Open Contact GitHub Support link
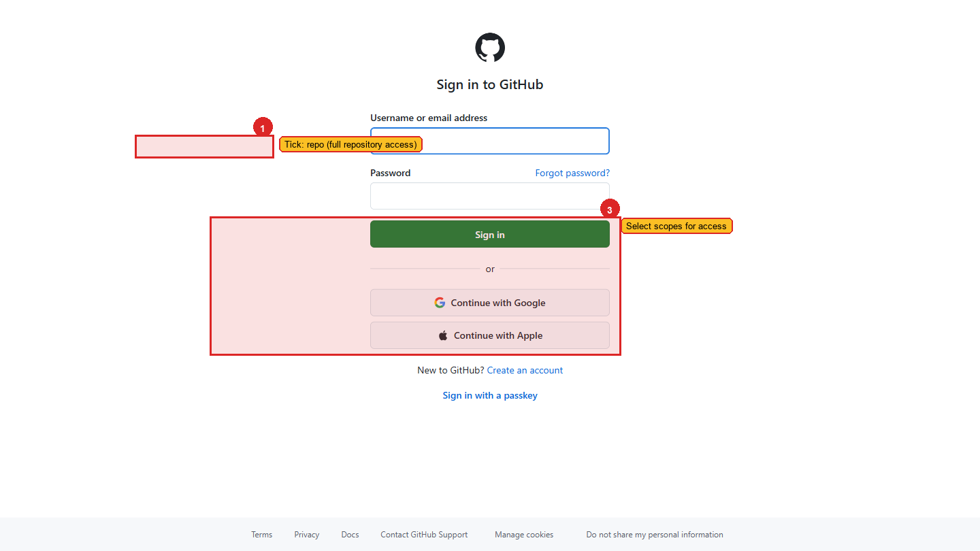Image resolution: width=980 pixels, height=551 pixels. pyautogui.click(x=424, y=535)
